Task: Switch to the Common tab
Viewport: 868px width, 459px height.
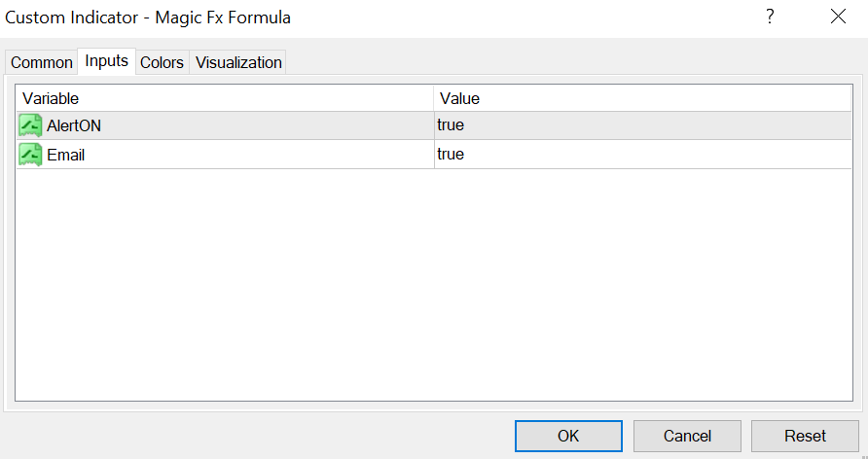Action: 42,62
